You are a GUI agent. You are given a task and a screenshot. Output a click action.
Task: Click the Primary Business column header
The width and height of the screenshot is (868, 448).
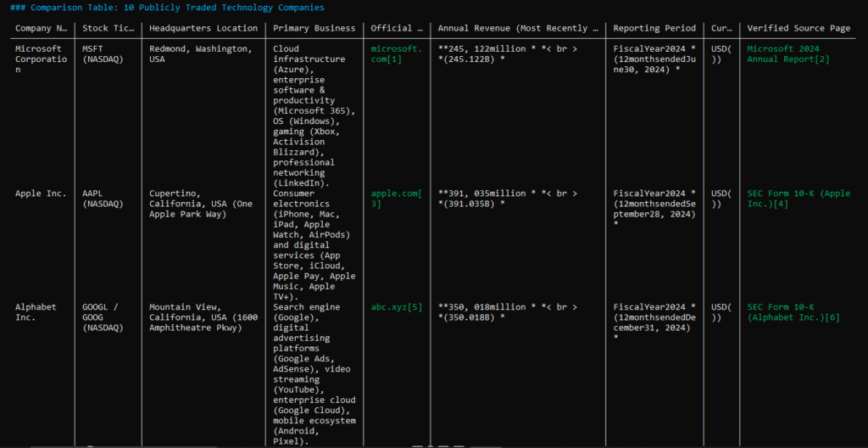[x=314, y=28]
